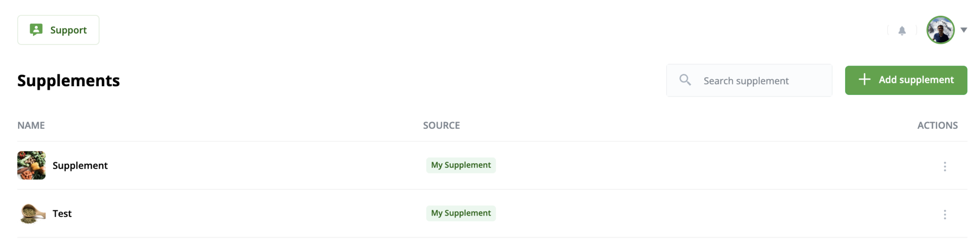Click the magnifying glass search icon
This screenshot has width=980, height=252.
(x=685, y=80)
